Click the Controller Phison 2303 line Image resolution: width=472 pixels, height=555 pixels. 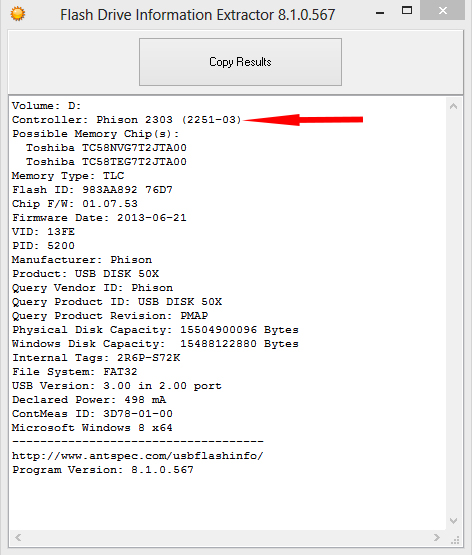pyautogui.click(x=127, y=120)
